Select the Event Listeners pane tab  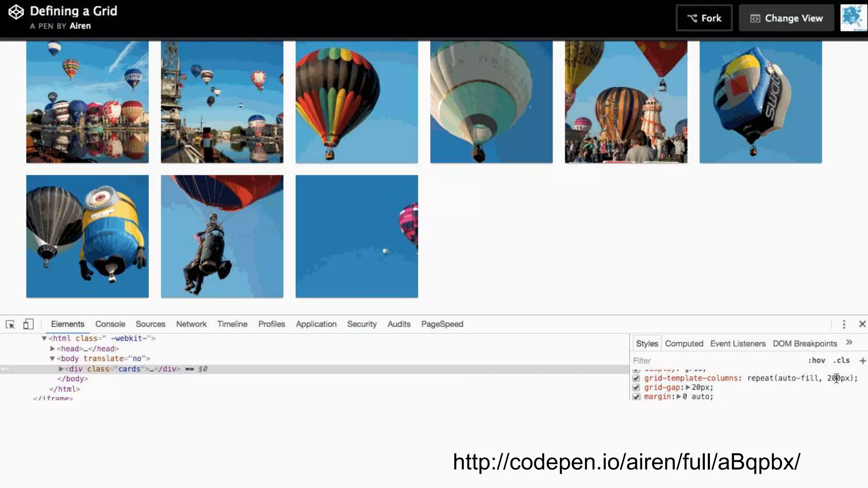(x=738, y=344)
